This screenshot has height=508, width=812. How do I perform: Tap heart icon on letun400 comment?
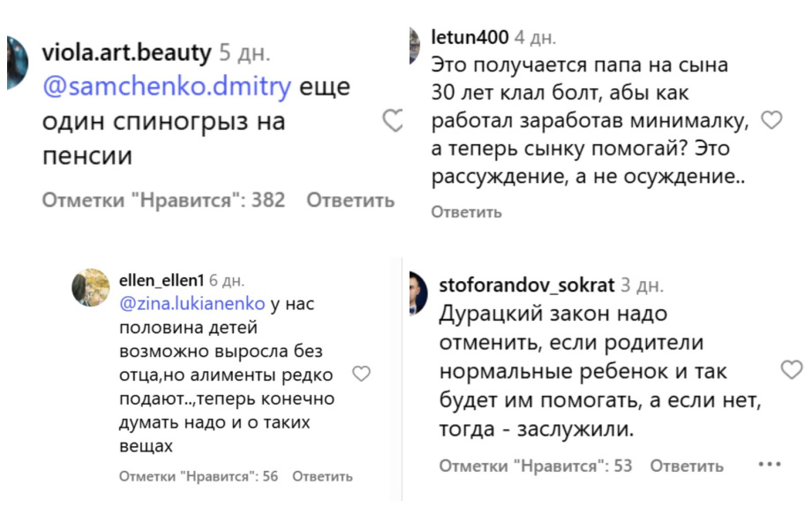coord(771,120)
